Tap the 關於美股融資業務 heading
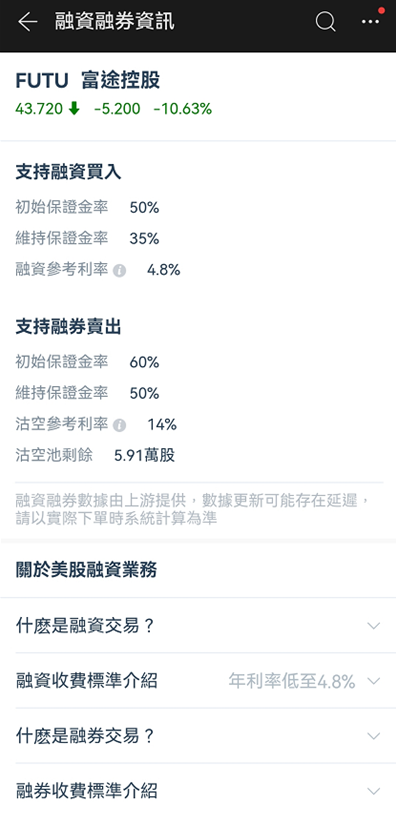This screenshot has width=396, height=814. coord(86,571)
